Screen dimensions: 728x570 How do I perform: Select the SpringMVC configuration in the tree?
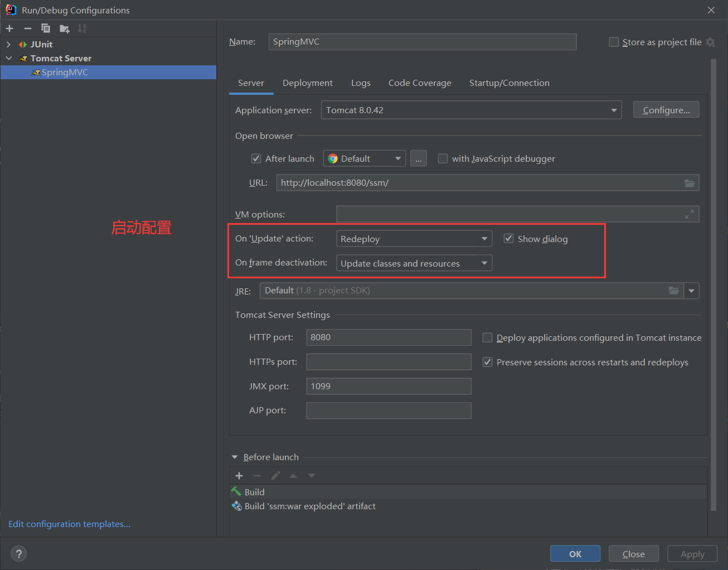[x=108, y=73]
